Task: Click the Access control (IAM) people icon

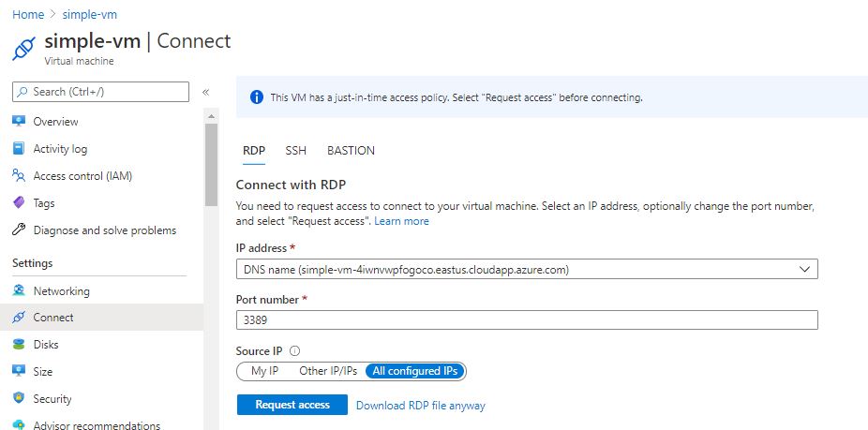Action: click(x=19, y=175)
